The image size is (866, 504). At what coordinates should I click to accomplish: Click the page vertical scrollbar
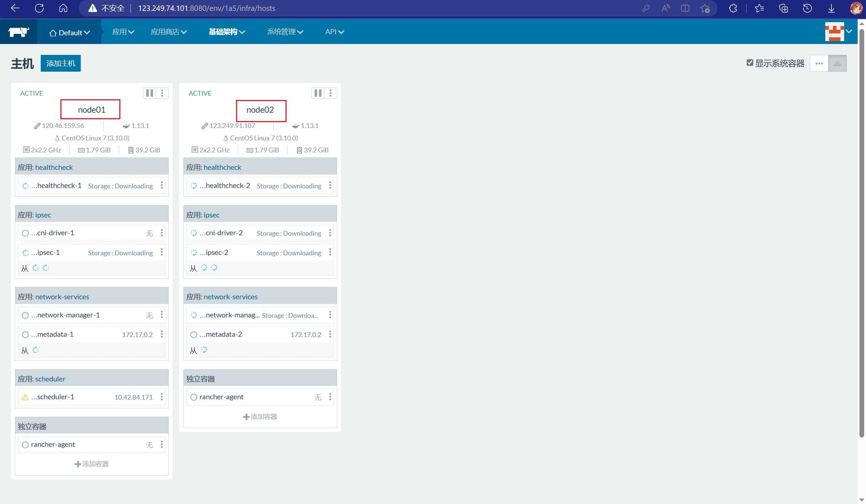click(861, 233)
